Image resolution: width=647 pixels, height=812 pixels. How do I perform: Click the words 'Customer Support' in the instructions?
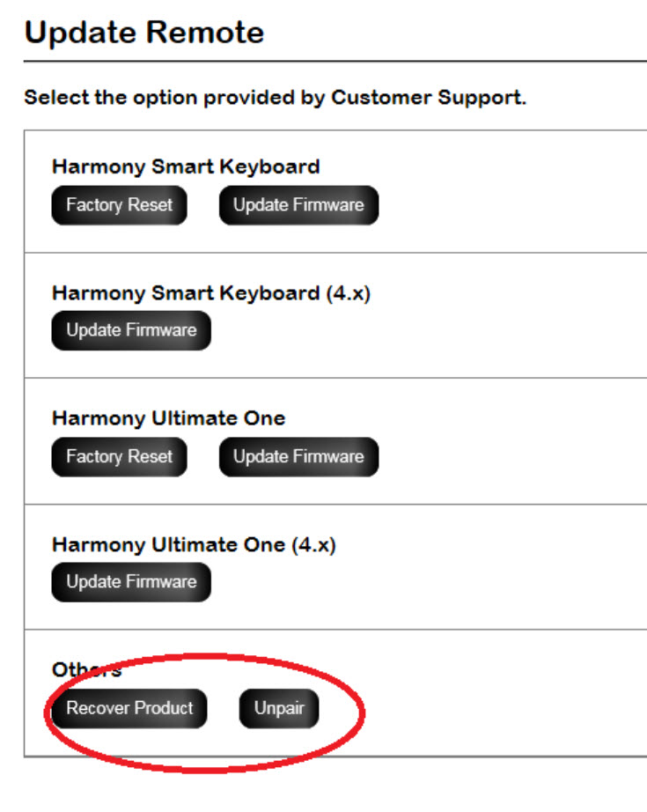point(427,98)
